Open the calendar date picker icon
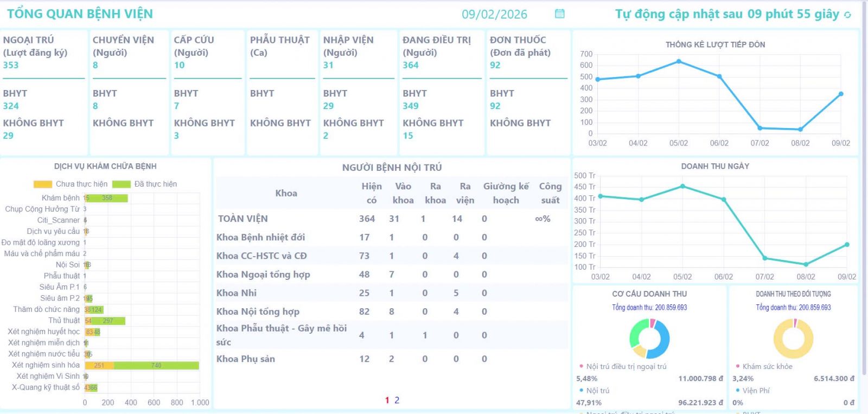868x414 pixels. point(560,14)
